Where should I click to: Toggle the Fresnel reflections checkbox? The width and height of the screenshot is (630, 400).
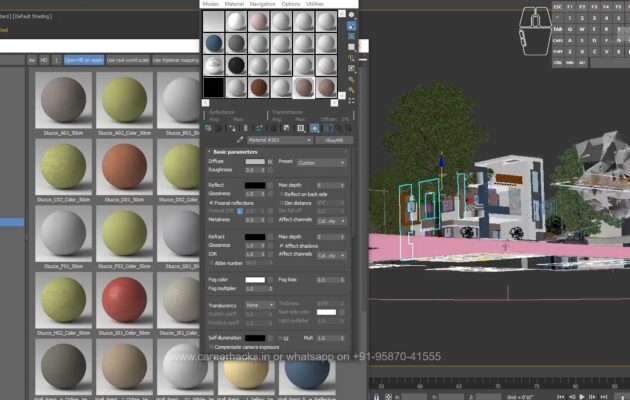coord(211,203)
